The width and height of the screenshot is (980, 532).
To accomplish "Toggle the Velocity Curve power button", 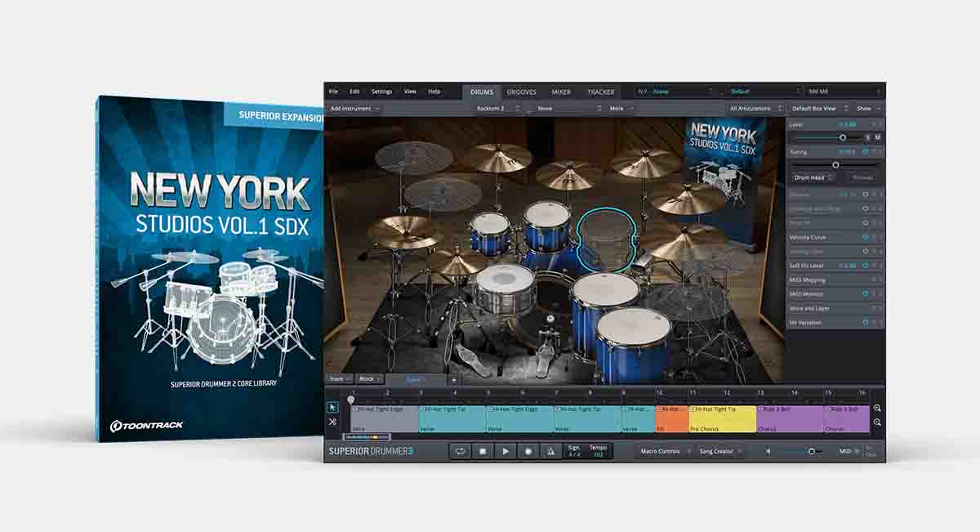I will tap(865, 237).
